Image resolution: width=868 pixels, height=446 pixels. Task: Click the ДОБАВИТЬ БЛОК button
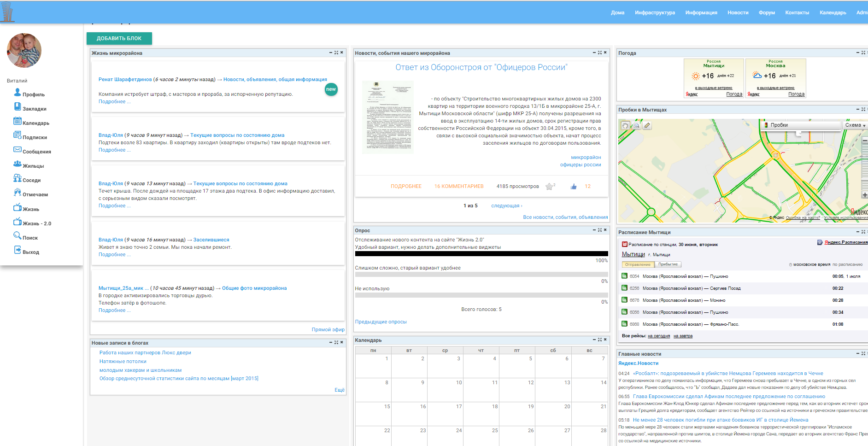point(119,38)
